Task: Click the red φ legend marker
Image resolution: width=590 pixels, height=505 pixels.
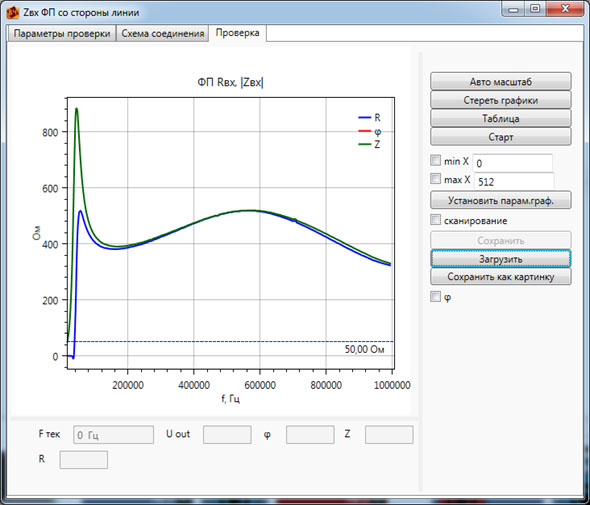Action: [x=365, y=131]
